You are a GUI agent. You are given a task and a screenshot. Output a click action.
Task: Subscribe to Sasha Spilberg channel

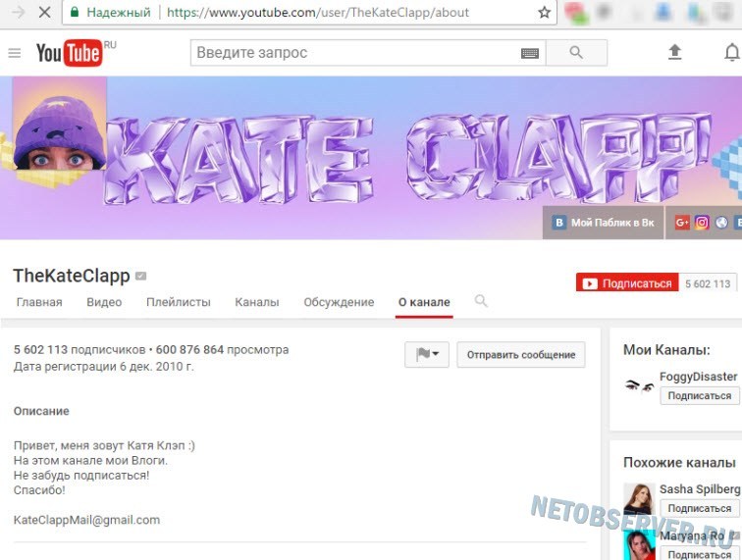click(x=700, y=508)
